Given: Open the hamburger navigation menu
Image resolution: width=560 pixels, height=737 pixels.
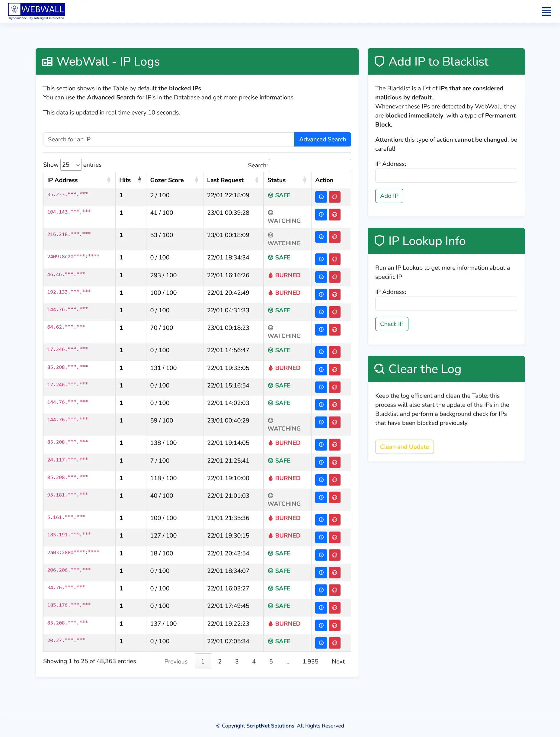Looking at the screenshot, I should coord(546,11).
